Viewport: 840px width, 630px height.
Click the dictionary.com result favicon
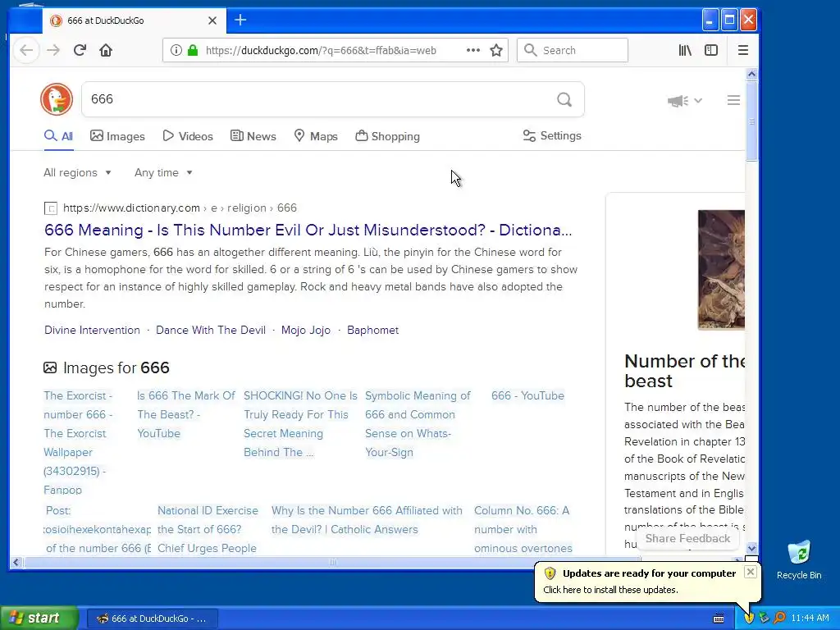click(x=50, y=208)
